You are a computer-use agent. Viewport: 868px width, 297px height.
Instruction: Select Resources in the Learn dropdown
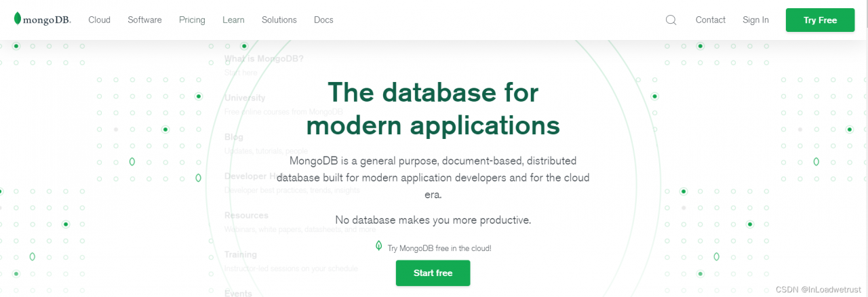pos(246,215)
